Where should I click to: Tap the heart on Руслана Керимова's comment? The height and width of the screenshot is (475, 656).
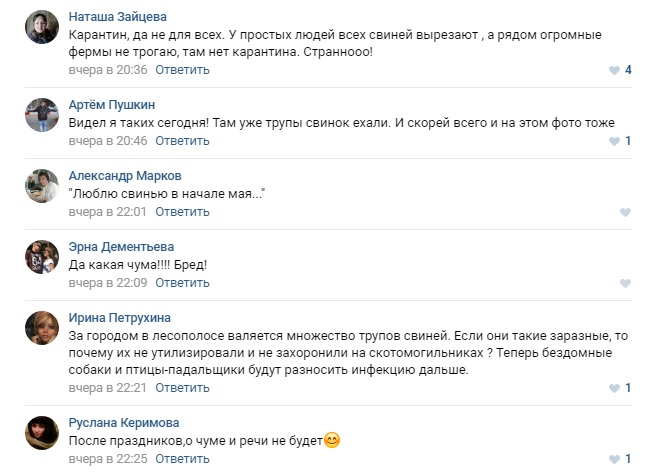(614, 459)
